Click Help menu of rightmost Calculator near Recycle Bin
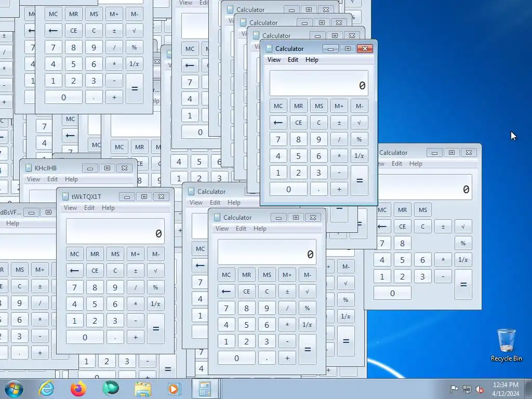Viewport: 532px width, 399px height. 416,164
